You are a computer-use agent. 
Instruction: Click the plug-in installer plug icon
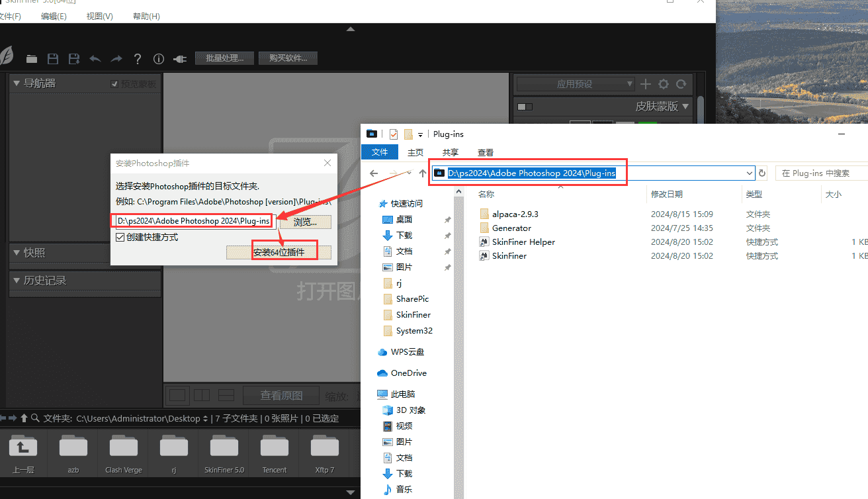coord(180,59)
